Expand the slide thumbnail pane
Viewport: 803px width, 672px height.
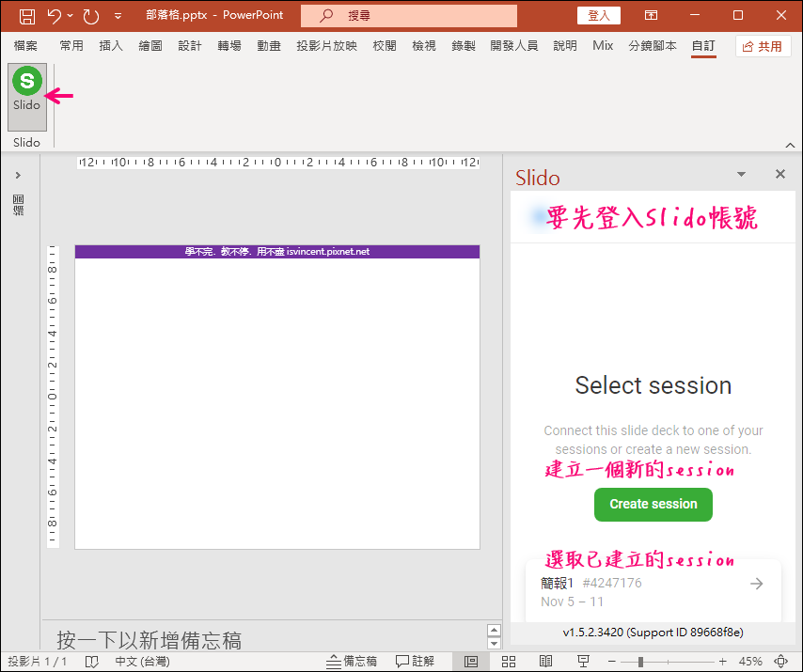point(18,175)
